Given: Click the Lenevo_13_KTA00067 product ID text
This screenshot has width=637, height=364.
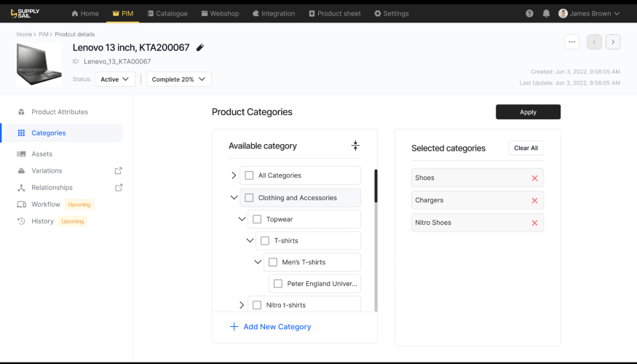Looking at the screenshot, I should (x=117, y=62).
